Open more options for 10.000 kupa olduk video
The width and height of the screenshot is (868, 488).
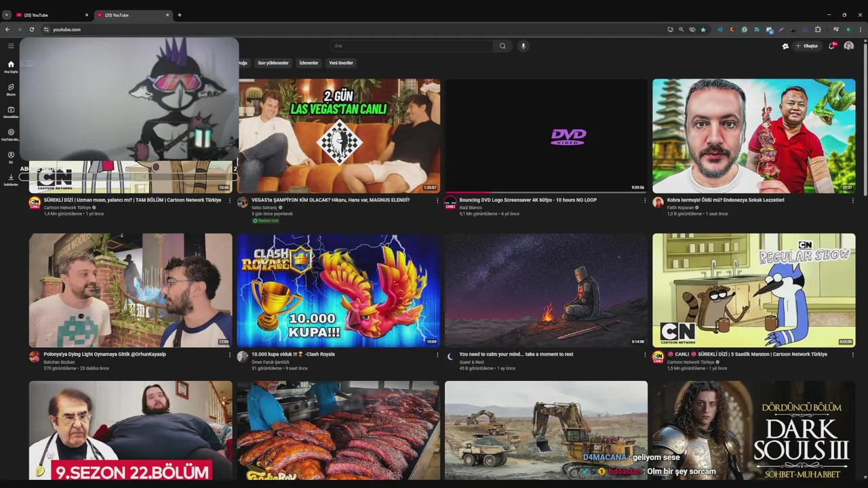[x=437, y=354]
